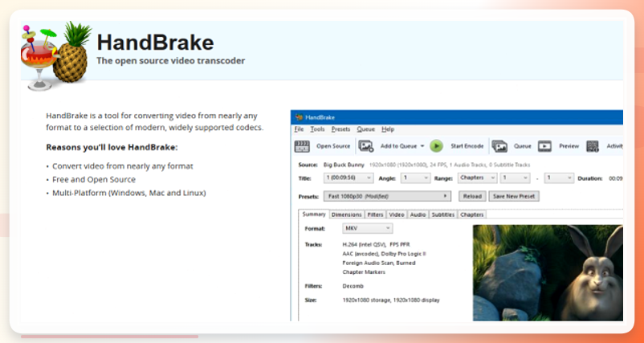Click the Start Encode label
Viewport: 644px width, 343px height.
[x=467, y=146]
